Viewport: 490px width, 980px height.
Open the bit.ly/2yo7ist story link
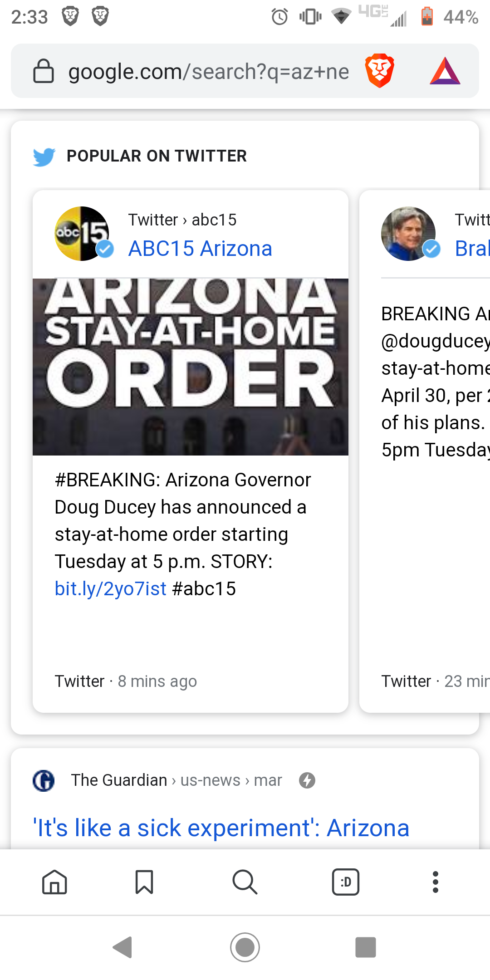(111, 589)
